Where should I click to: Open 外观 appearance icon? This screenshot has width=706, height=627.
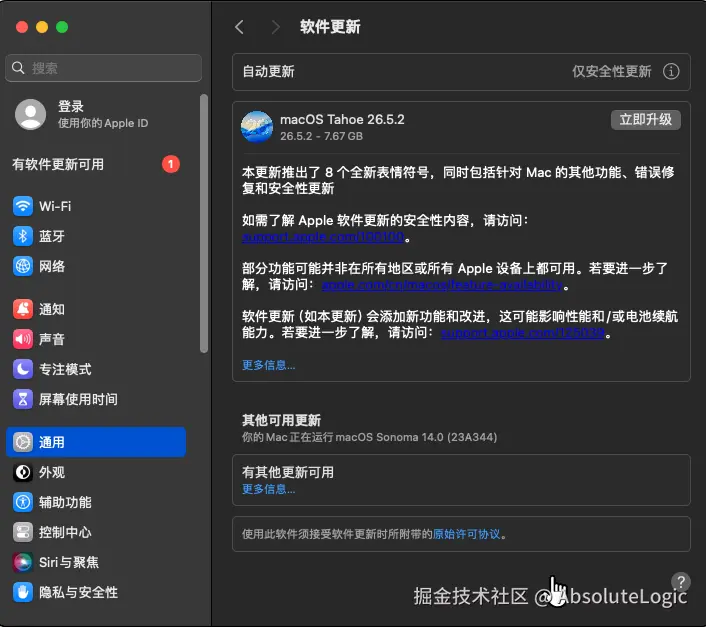[x=23, y=472]
